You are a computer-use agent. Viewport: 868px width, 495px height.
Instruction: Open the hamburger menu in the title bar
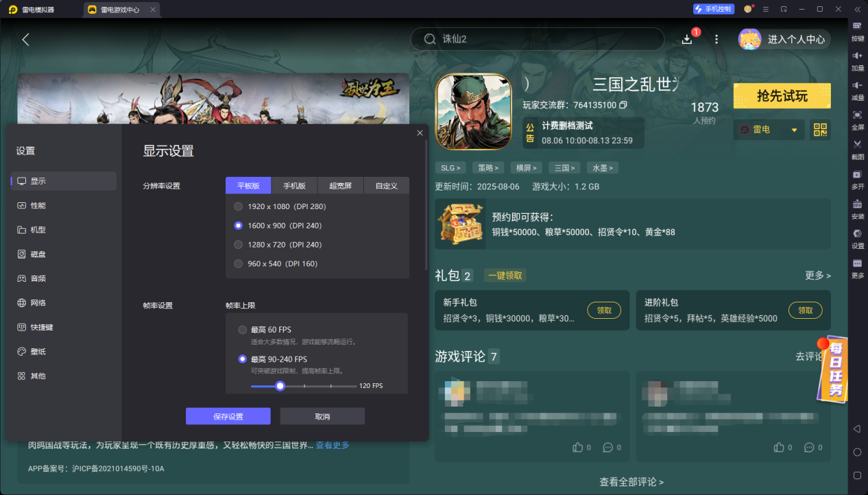(x=766, y=9)
